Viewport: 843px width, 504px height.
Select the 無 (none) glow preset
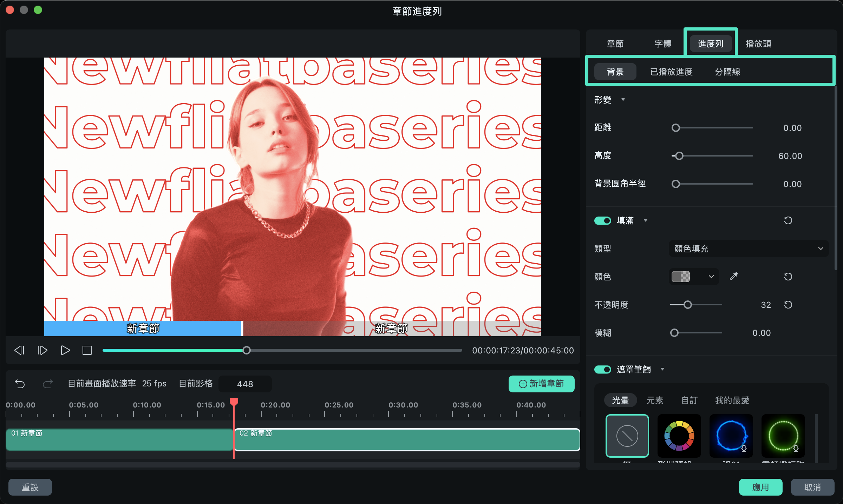pos(627,436)
